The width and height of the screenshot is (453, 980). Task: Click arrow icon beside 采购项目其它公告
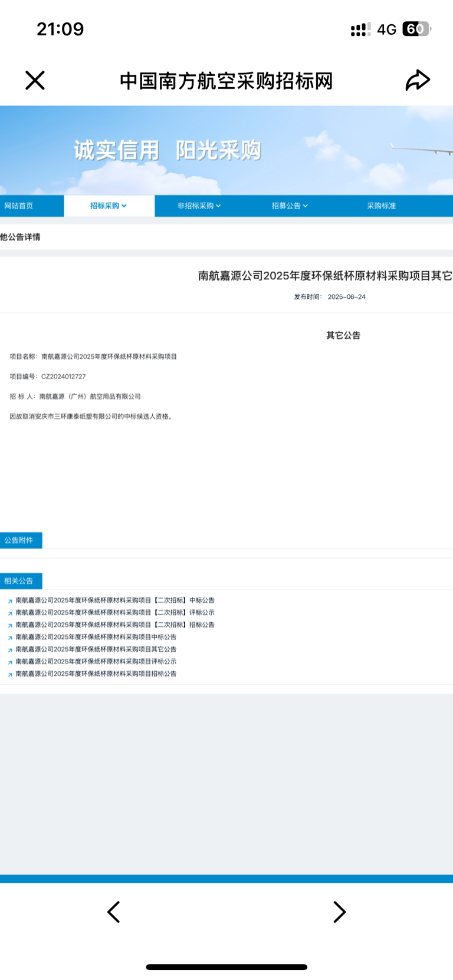(10, 650)
